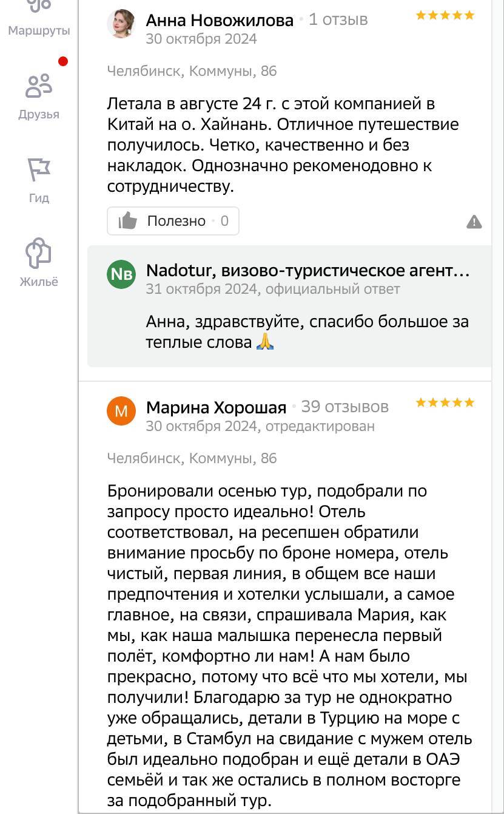Report Анна's review using the warning triangle
This screenshot has width=504, height=814.
[474, 222]
